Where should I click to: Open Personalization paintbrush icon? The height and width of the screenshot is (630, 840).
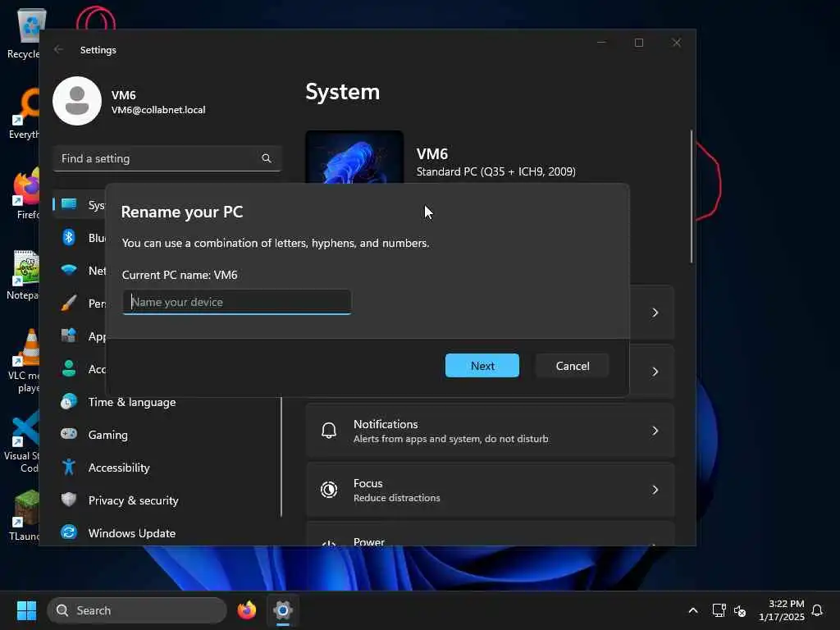[x=69, y=303]
